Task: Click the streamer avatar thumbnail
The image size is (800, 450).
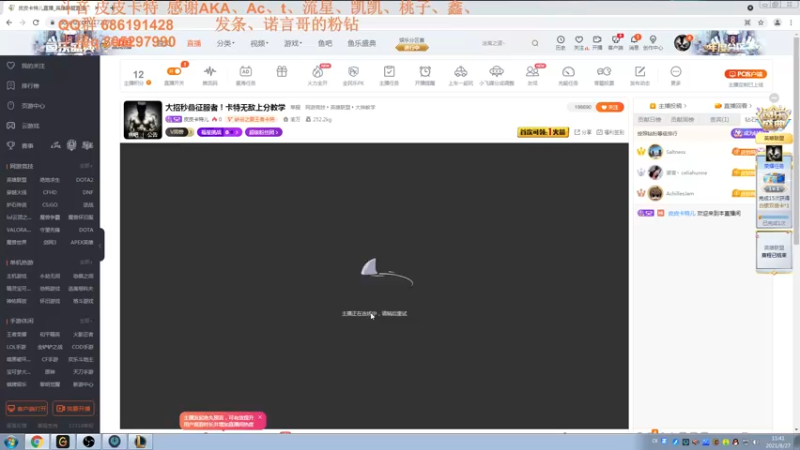Action: [x=143, y=119]
